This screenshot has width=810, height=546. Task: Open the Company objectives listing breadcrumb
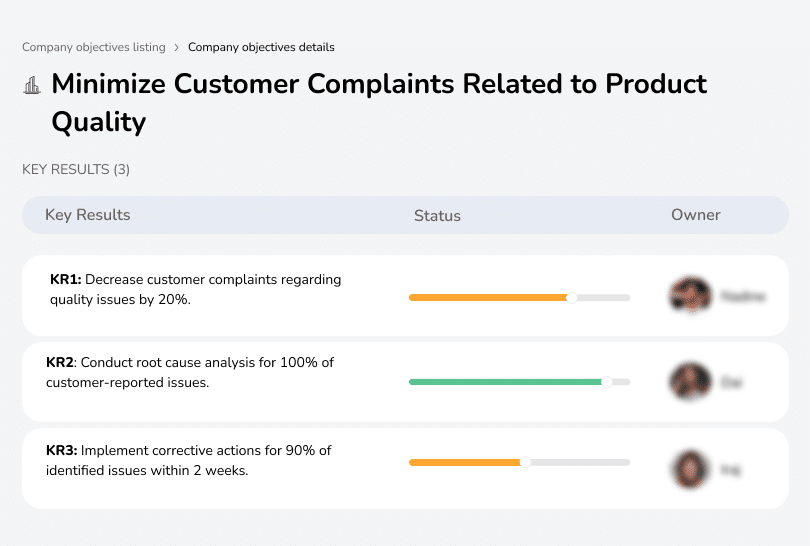[94, 47]
